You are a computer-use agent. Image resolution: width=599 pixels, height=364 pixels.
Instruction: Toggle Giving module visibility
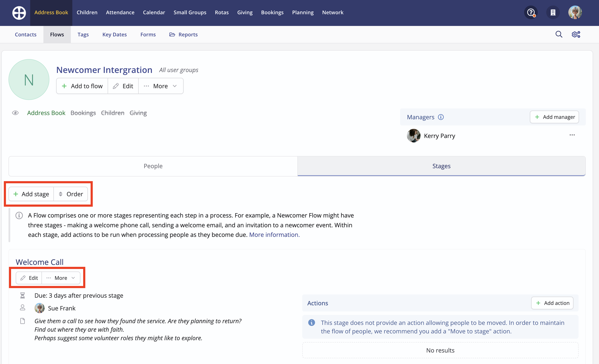138,113
